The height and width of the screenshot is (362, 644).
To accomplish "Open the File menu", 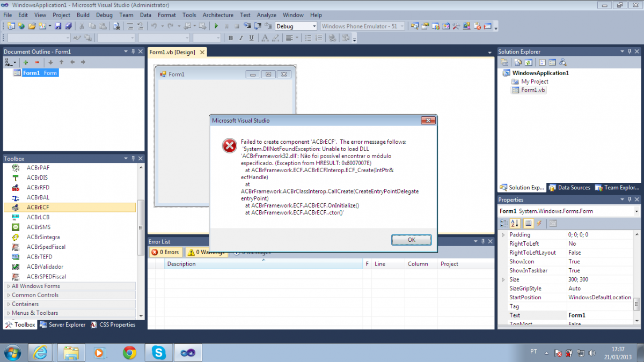I will 8,15.
